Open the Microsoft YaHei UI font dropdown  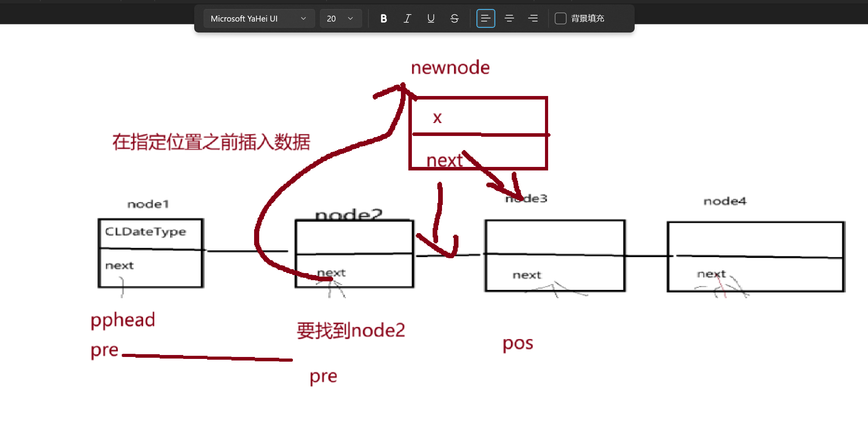tap(258, 18)
